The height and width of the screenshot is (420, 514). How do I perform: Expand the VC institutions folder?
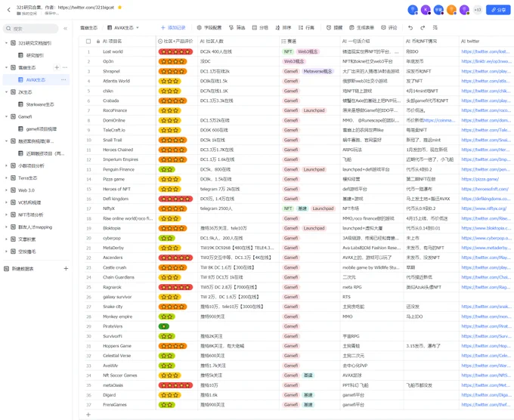(6, 202)
